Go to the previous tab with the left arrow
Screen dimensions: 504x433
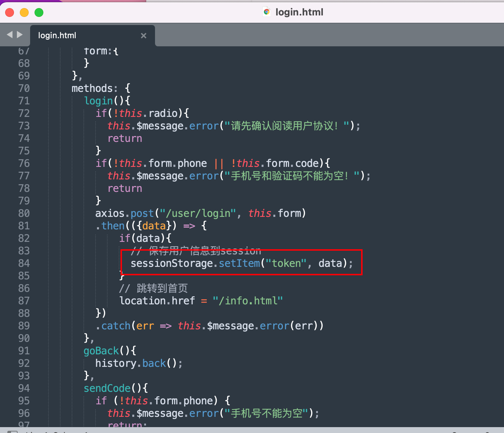tap(10, 35)
